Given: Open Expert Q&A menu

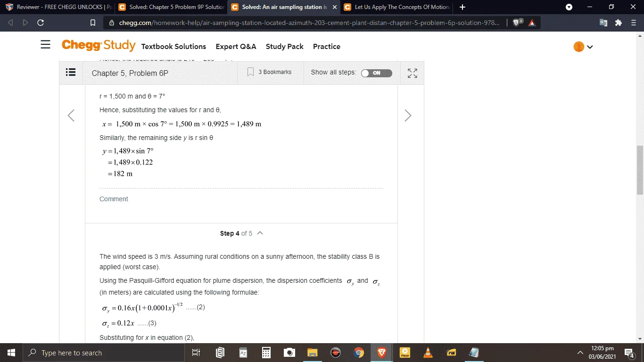Looking at the screenshot, I should tap(236, 46).
